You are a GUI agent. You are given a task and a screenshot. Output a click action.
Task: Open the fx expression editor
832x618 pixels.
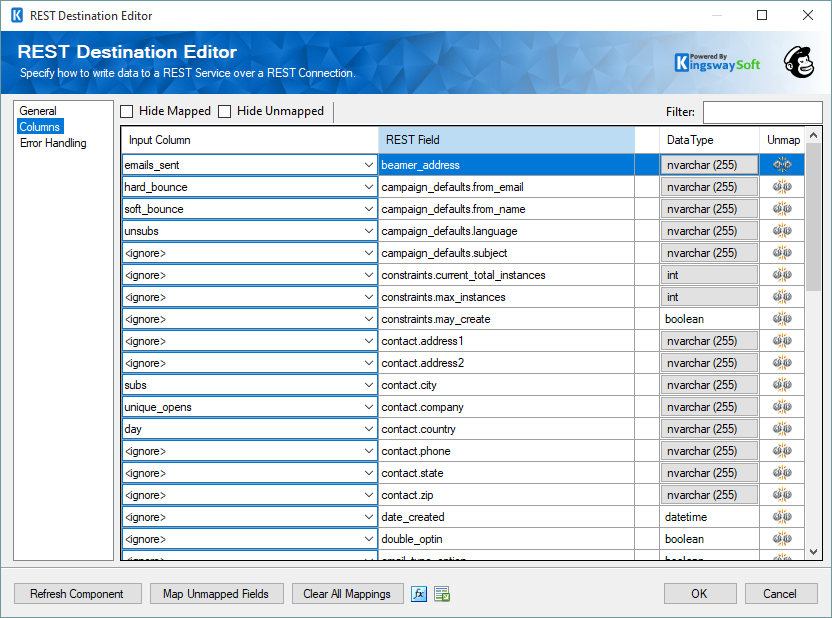click(419, 593)
